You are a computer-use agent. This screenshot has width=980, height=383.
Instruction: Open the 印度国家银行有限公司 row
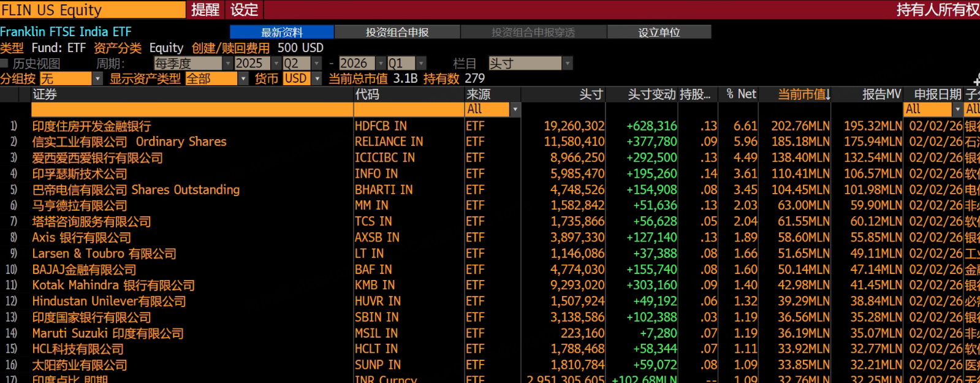91,317
